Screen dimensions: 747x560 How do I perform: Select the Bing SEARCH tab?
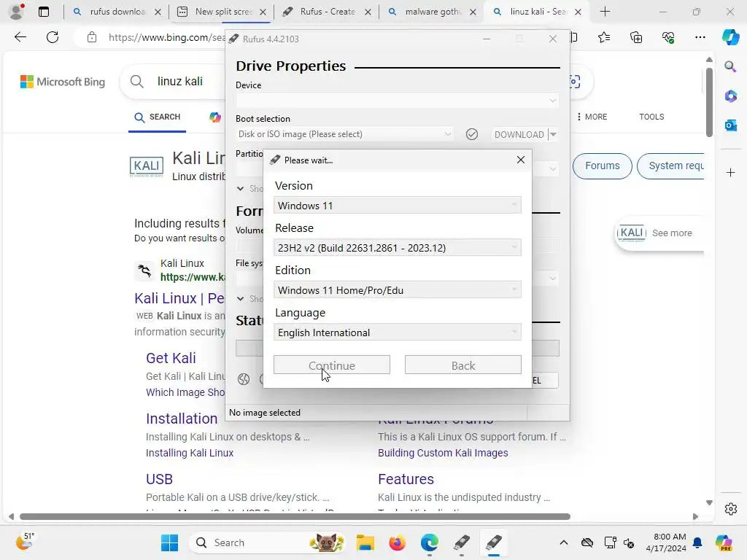[x=158, y=117]
